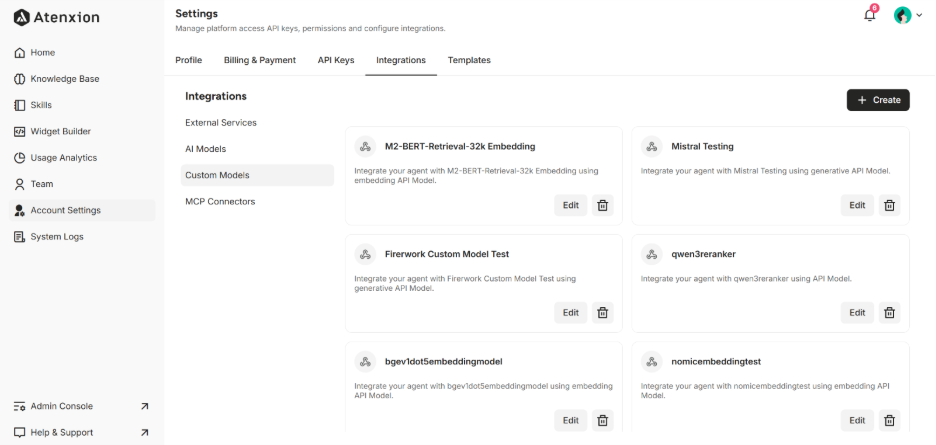Click the Mistral Testing card title
Screen dimensions: 936x445
click(703, 146)
